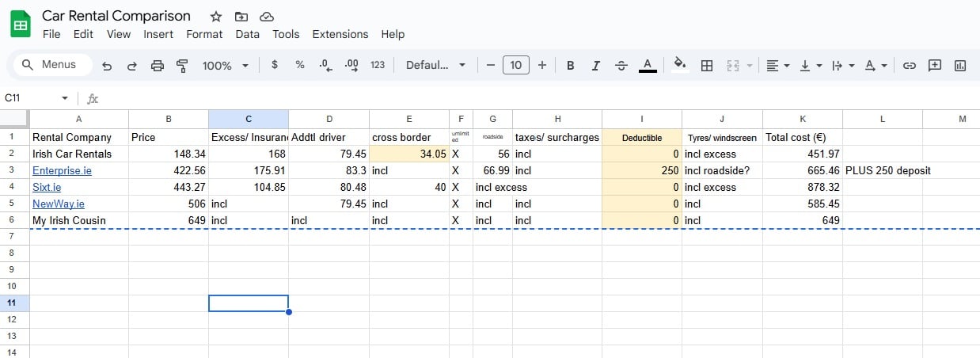Toggle strikethrough formatting
This screenshot has width=980, height=358.
(621, 66)
